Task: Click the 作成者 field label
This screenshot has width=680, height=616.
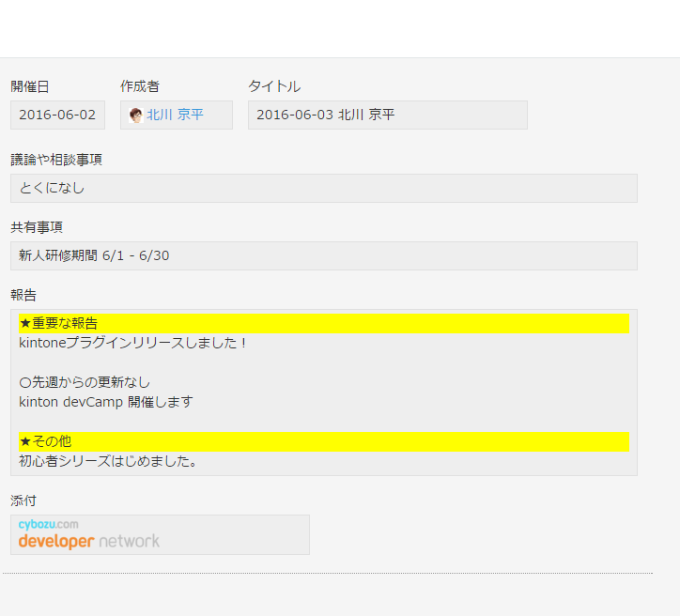Action: 140,86
